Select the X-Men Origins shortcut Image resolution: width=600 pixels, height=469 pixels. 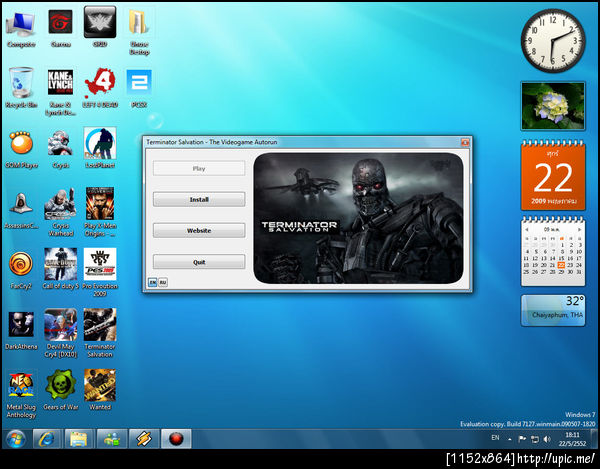pos(100,212)
